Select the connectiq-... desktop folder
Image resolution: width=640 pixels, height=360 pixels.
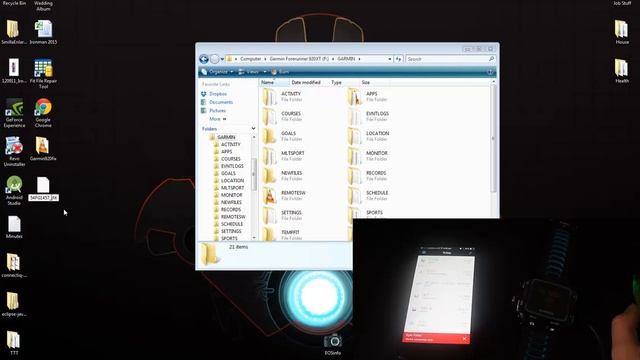(x=14, y=265)
